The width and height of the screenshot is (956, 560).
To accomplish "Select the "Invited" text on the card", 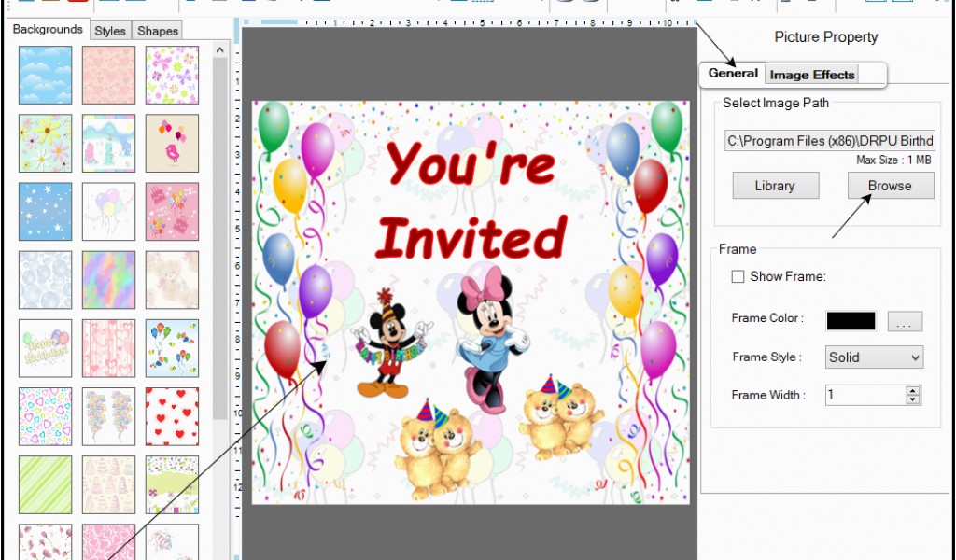I will tap(471, 236).
